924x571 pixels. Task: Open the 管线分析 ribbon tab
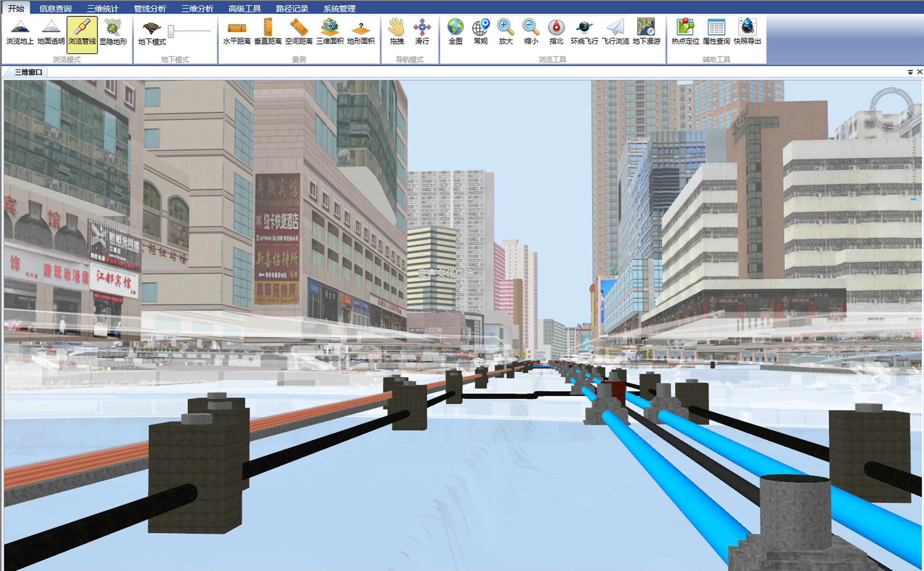coord(150,8)
